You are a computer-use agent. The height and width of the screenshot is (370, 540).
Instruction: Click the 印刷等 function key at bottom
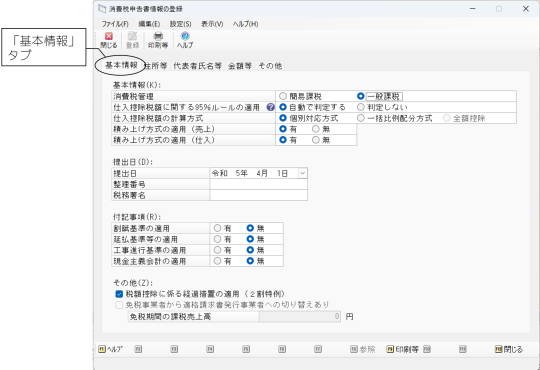[x=403, y=349]
